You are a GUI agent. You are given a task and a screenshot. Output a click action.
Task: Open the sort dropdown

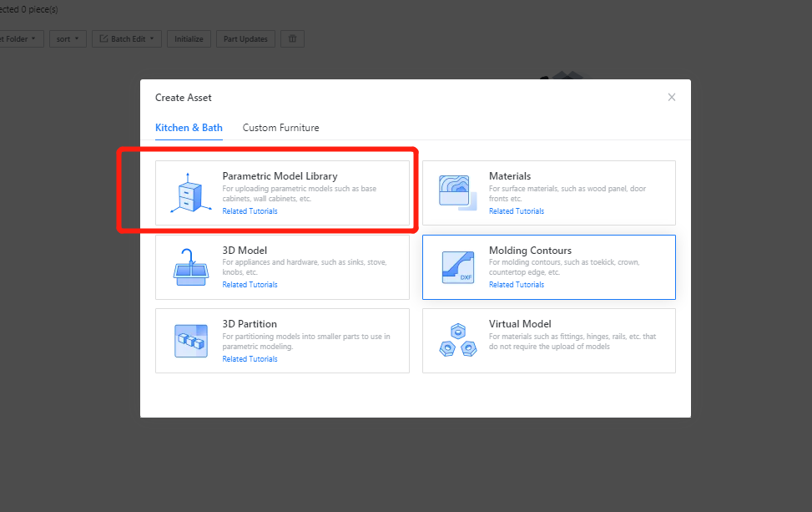(x=67, y=39)
